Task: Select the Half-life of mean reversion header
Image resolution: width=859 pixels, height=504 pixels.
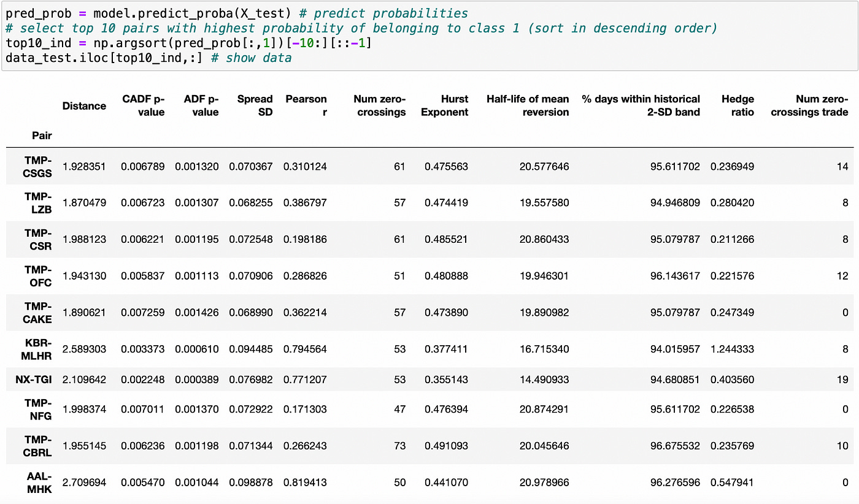Action: 528,105
